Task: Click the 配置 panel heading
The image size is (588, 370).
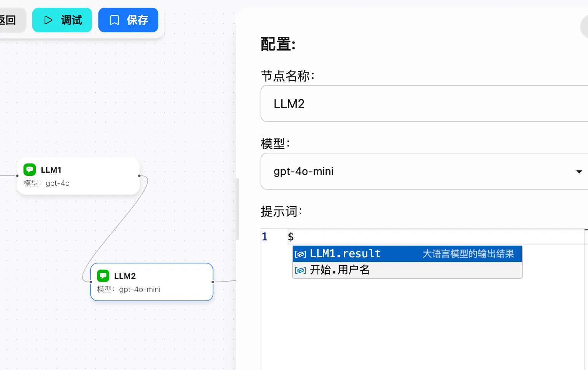Action: pyautogui.click(x=278, y=44)
